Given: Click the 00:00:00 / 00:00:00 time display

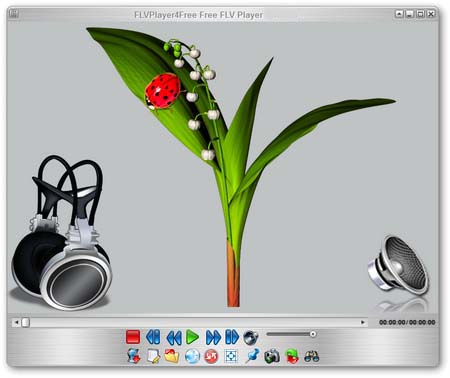Looking at the screenshot, I should tap(407, 322).
